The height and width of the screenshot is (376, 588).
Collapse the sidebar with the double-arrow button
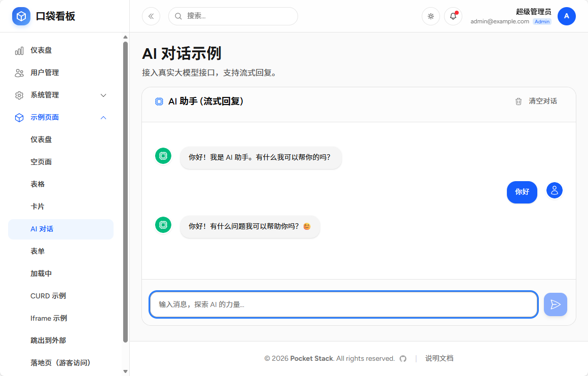[x=151, y=16]
